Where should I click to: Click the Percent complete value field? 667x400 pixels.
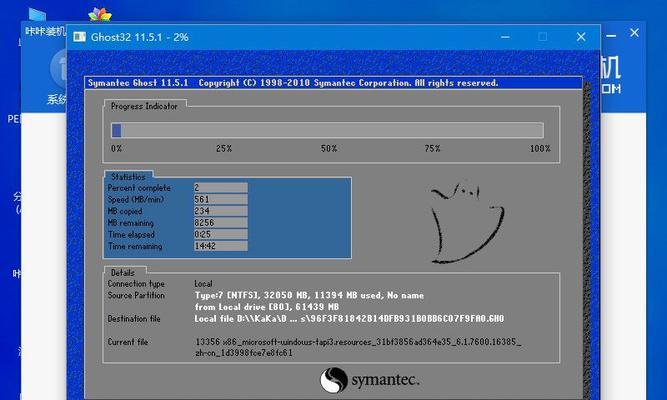(x=219, y=187)
